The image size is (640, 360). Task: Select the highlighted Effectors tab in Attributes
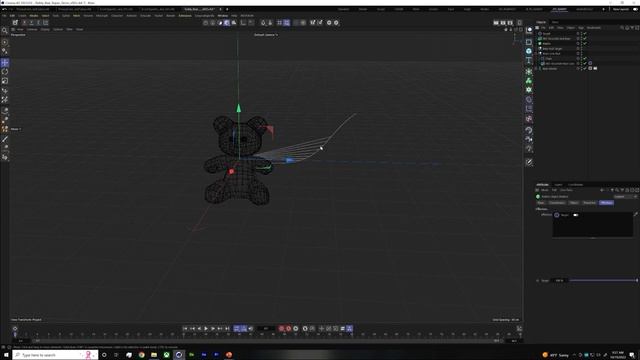coord(607,203)
